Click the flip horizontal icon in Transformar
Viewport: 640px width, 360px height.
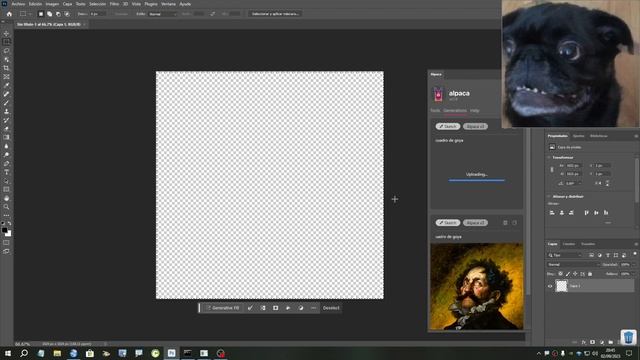(x=598, y=183)
